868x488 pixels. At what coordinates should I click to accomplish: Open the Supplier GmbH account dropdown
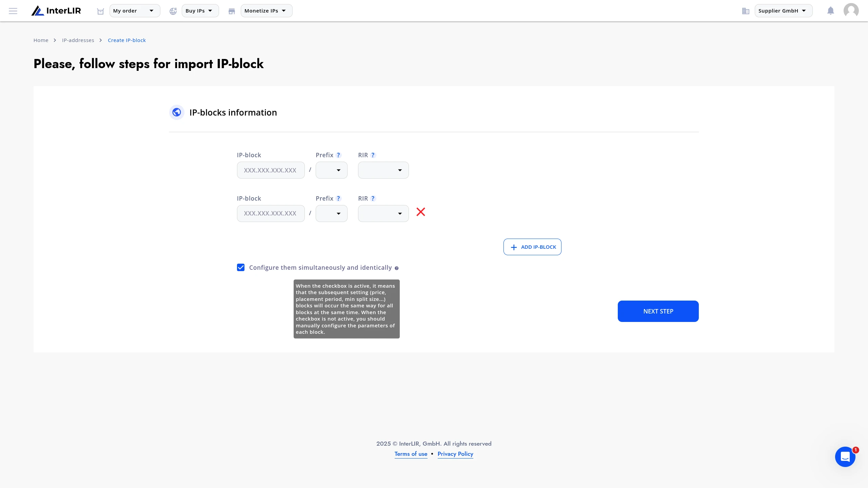pyautogui.click(x=784, y=11)
